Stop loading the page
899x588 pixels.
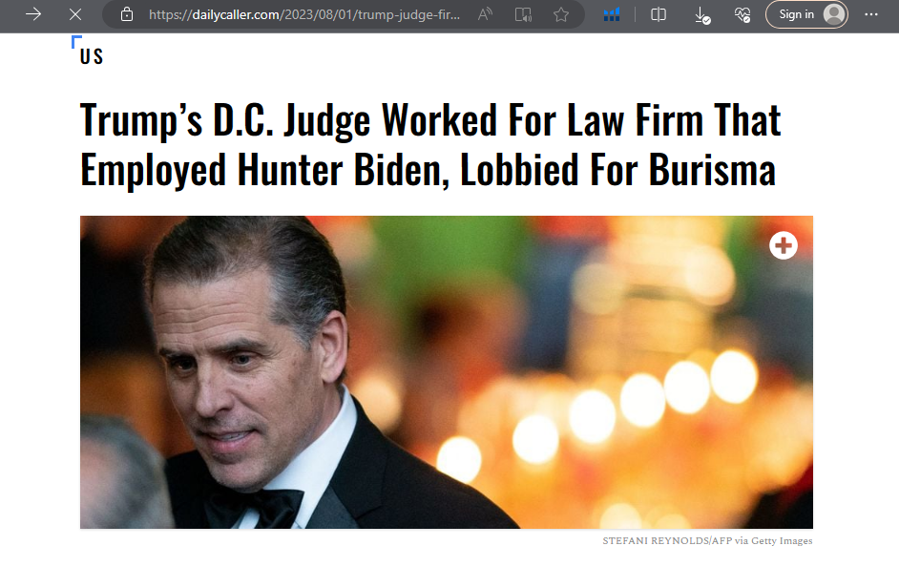75,14
